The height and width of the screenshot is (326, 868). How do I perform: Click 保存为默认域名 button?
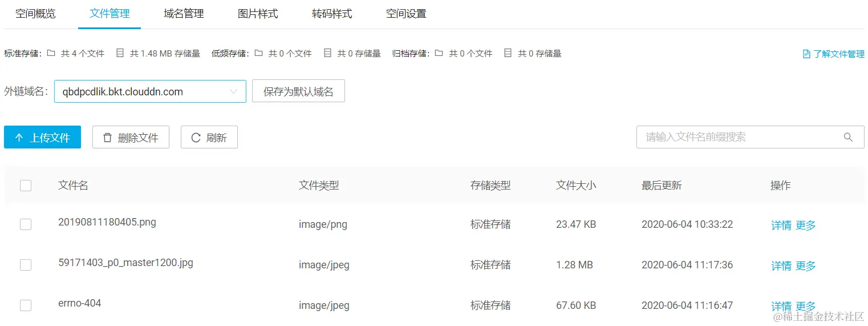point(298,91)
